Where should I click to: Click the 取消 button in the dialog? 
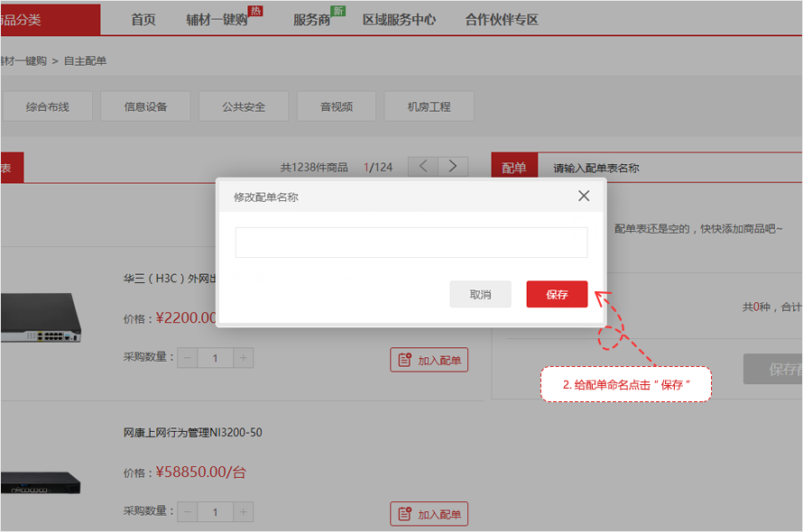(480, 295)
